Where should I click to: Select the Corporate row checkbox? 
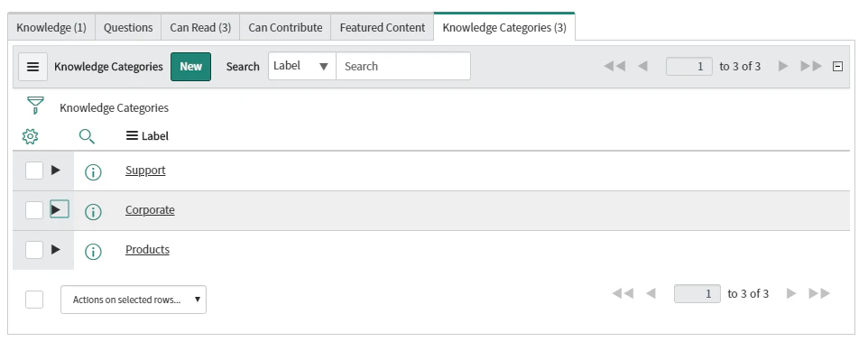tap(34, 210)
